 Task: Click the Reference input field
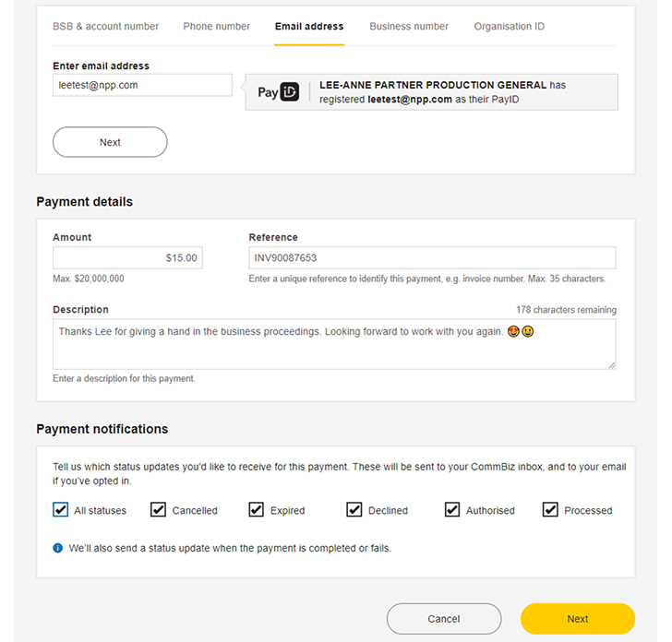pos(432,258)
